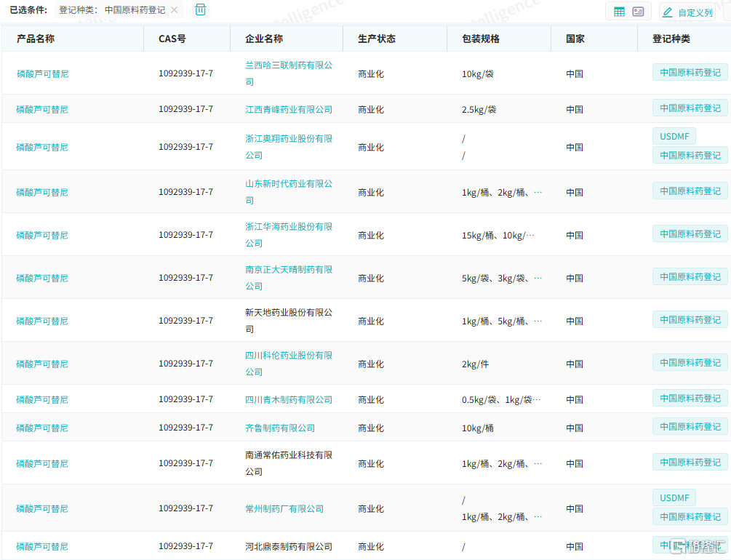The width and height of the screenshot is (731, 560).
Task: Click the USDMF tag in 浙江奥翔 row
Action: (x=674, y=137)
